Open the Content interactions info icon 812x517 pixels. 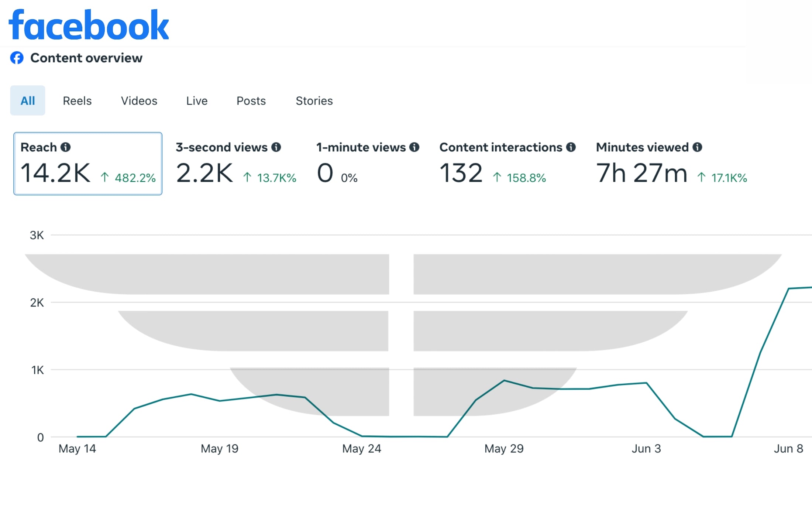(571, 147)
